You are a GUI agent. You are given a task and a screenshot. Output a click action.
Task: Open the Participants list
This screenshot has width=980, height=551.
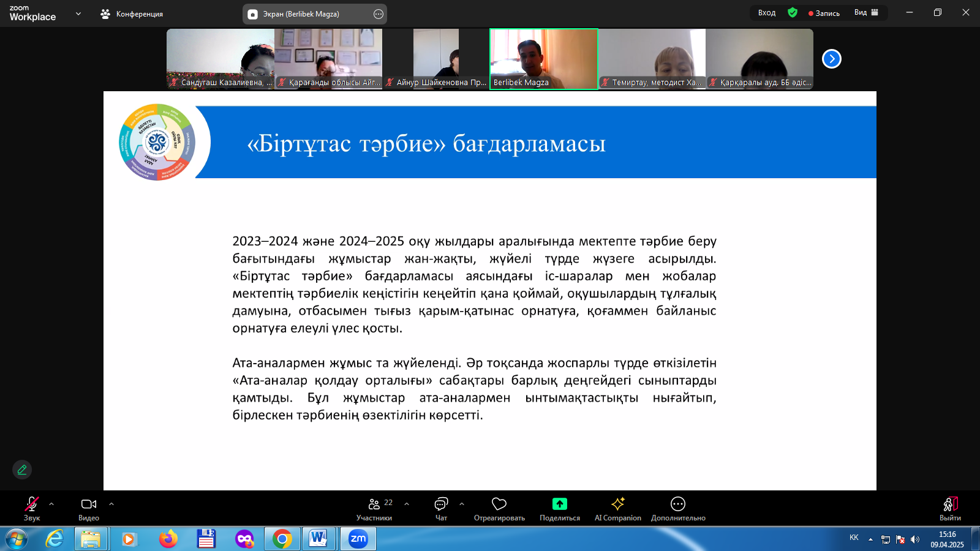point(374,508)
